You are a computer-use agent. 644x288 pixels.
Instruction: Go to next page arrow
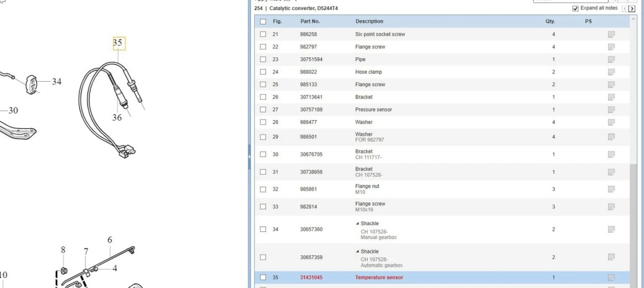click(631, 9)
